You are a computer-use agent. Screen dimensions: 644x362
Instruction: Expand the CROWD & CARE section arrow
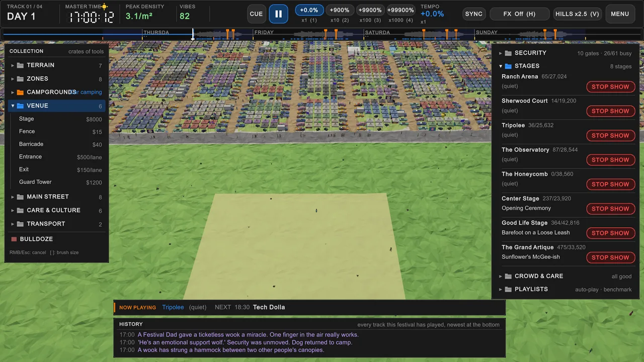pos(501,277)
